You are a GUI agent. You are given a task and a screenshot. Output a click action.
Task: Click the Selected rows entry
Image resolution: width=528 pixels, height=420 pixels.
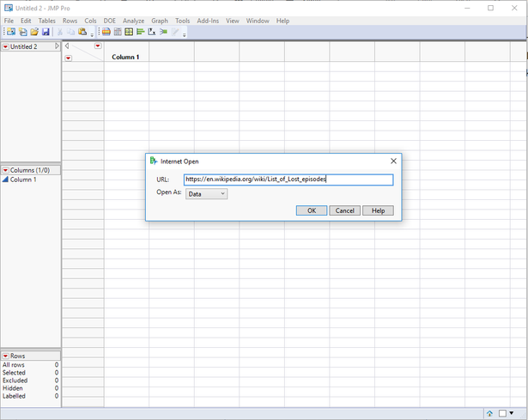[x=30, y=373]
